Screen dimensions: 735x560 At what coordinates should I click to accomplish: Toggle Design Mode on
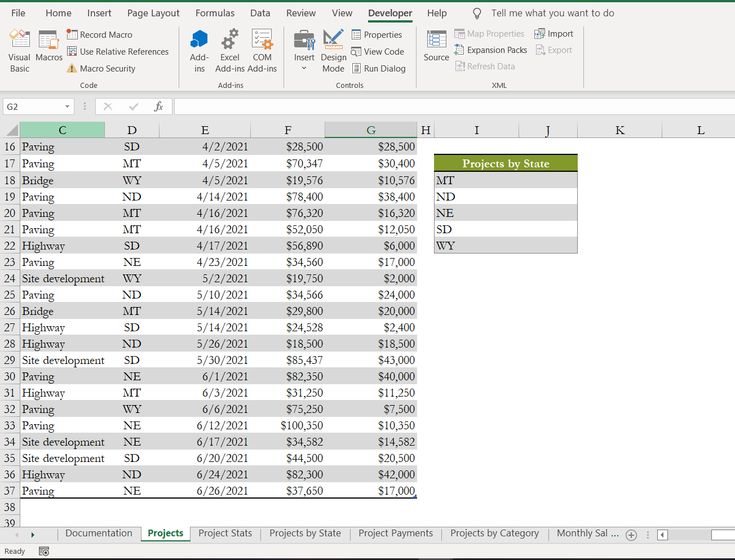(x=333, y=51)
